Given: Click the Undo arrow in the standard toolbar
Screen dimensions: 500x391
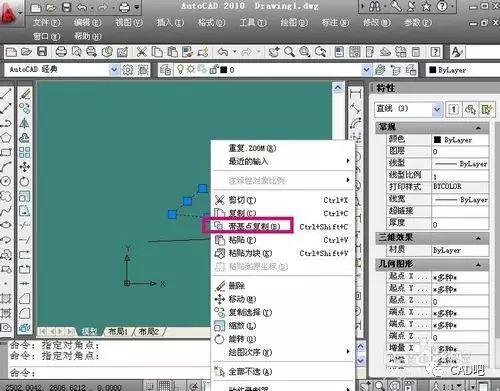Looking at the screenshot, I should (x=223, y=52).
